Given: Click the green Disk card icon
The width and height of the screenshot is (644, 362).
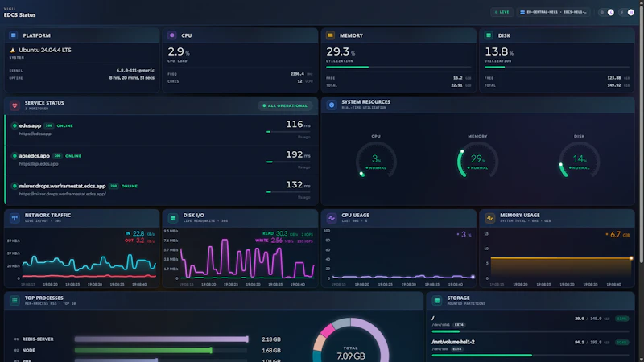Looking at the screenshot, I should [489, 35].
